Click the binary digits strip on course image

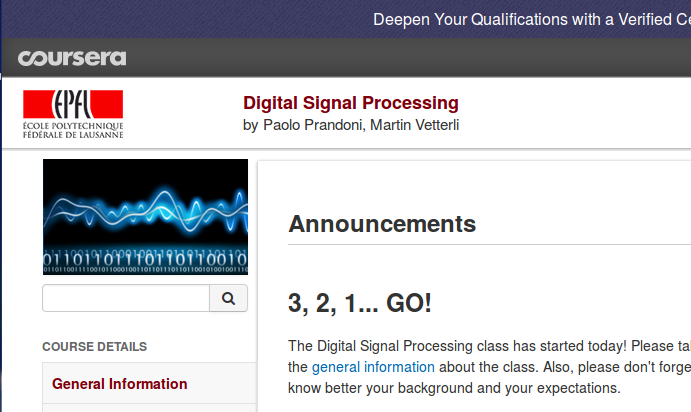145,259
